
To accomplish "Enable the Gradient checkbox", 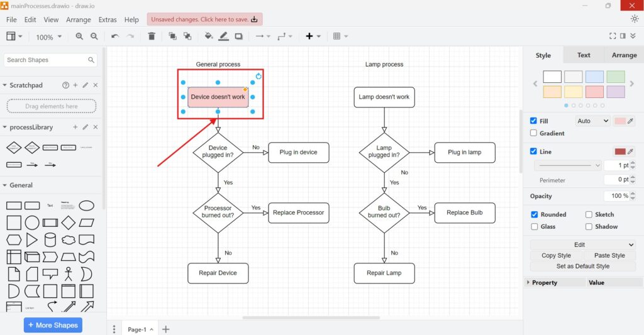I will click(534, 133).
